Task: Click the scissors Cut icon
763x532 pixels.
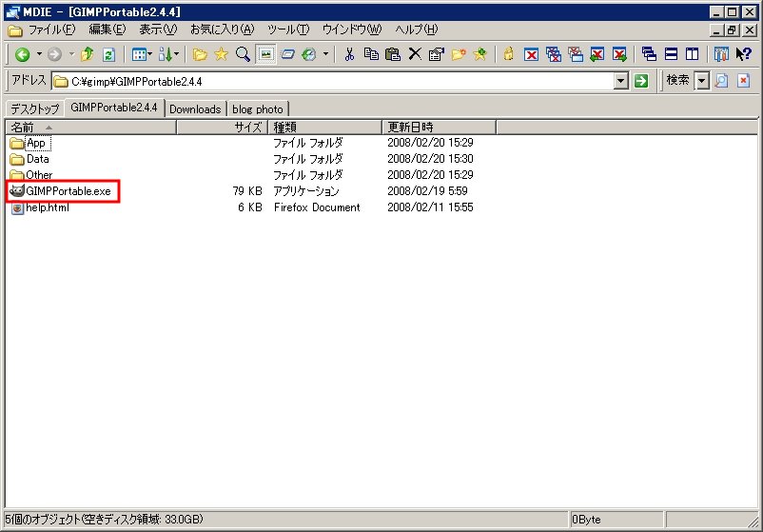Action: [x=349, y=54]
